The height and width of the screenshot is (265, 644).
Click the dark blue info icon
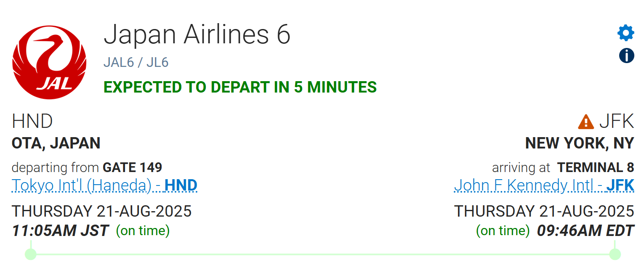[x=626, y=55]
